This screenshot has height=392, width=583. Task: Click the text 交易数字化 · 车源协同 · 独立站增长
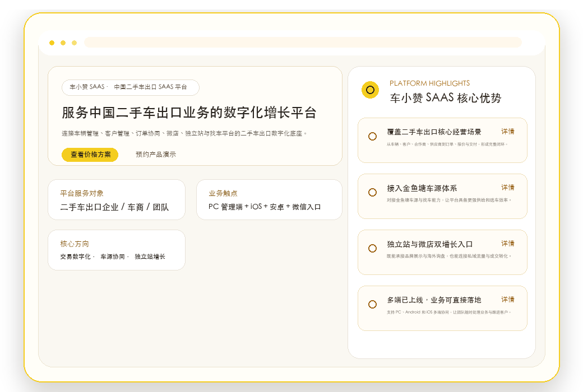[x=113, y=256]
